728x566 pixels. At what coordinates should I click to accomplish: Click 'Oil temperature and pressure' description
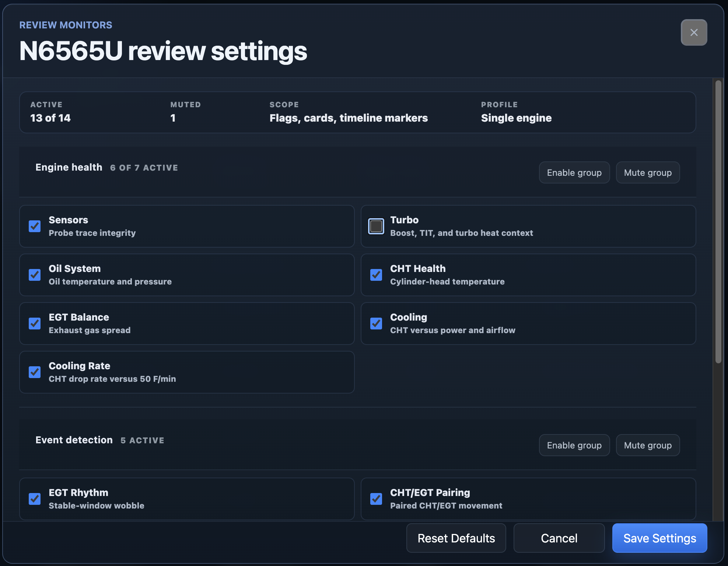coord(110,282)
